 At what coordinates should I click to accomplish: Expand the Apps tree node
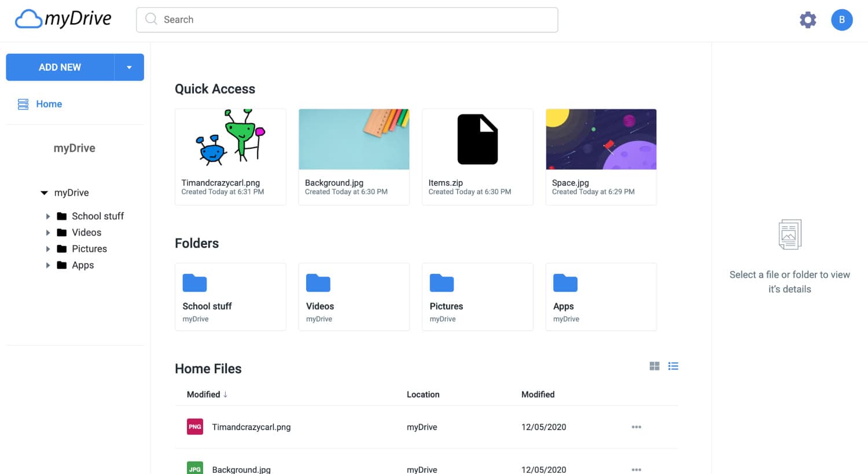coord(48,265)
